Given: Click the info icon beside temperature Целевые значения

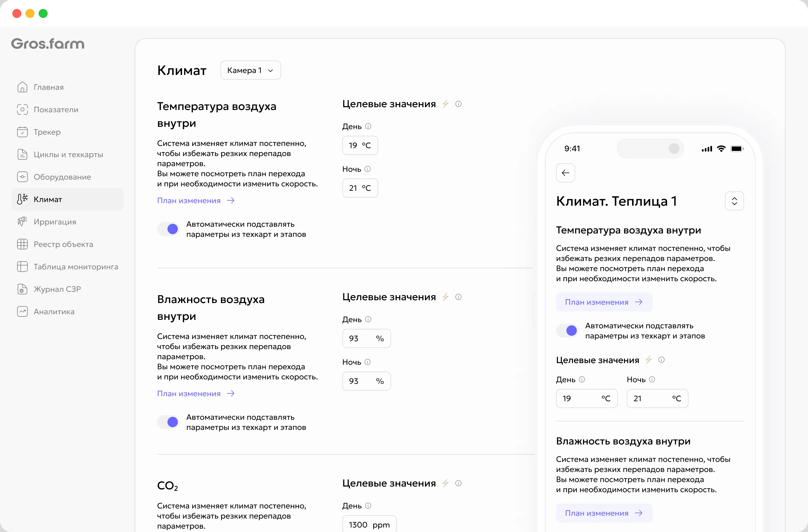Looking at the screenshot, I should pos(458,104).
